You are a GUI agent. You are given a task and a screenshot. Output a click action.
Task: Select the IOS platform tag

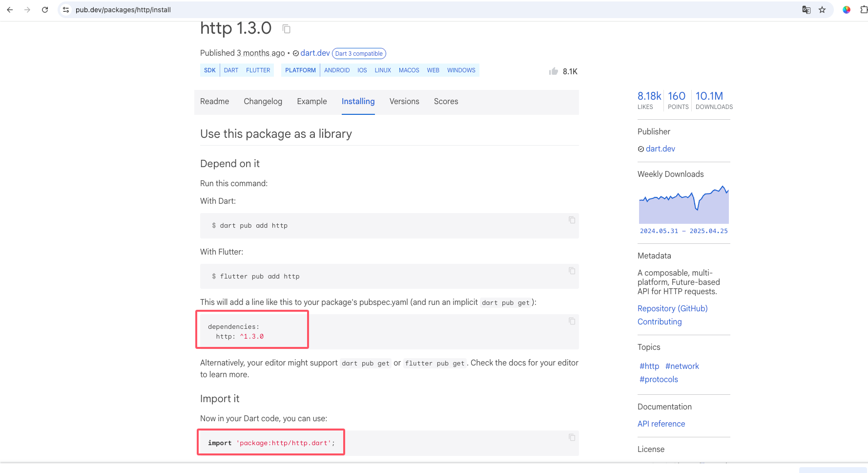[362, 70]
